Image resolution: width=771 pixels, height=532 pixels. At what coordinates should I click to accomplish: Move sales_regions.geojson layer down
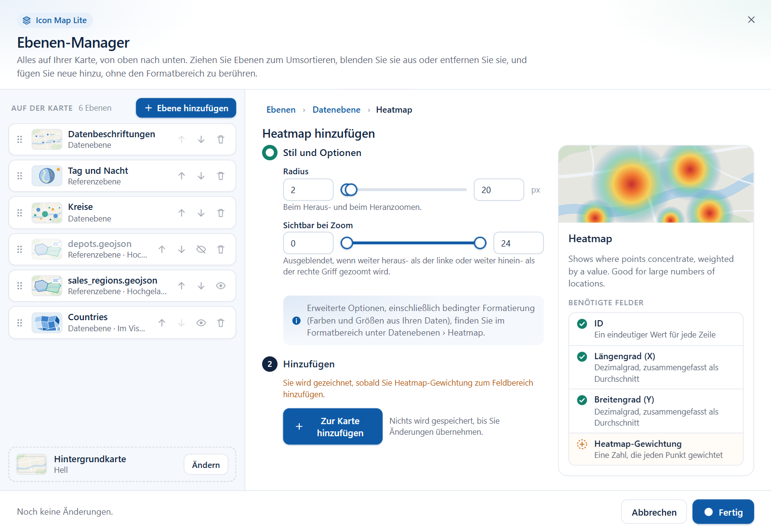click(201, 286)
